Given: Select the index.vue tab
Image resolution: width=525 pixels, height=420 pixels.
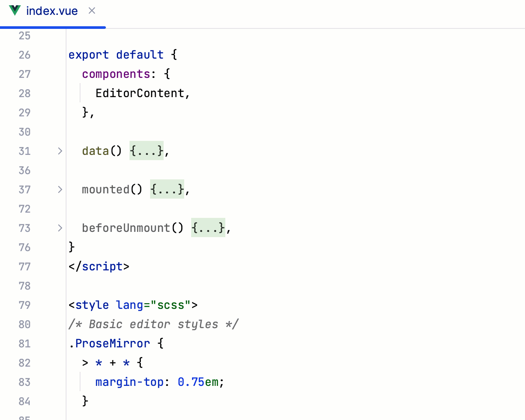Looking at the screenshot, I should (52, 10).
